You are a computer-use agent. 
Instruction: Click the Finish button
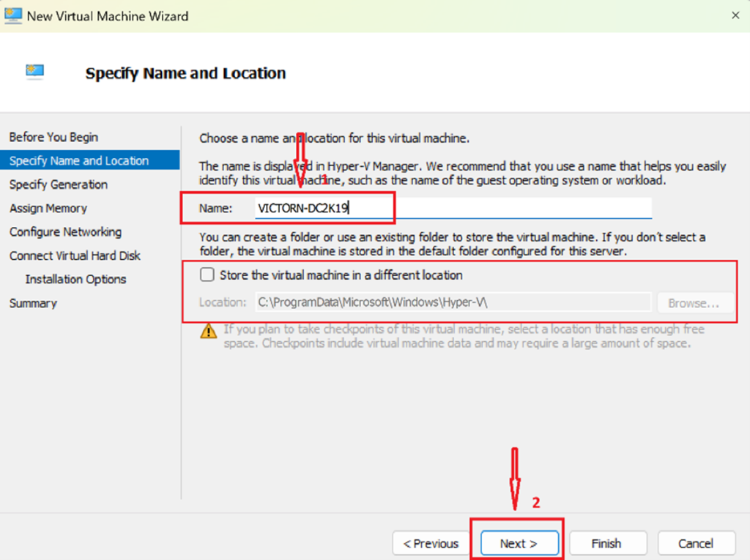pos(606,543)
